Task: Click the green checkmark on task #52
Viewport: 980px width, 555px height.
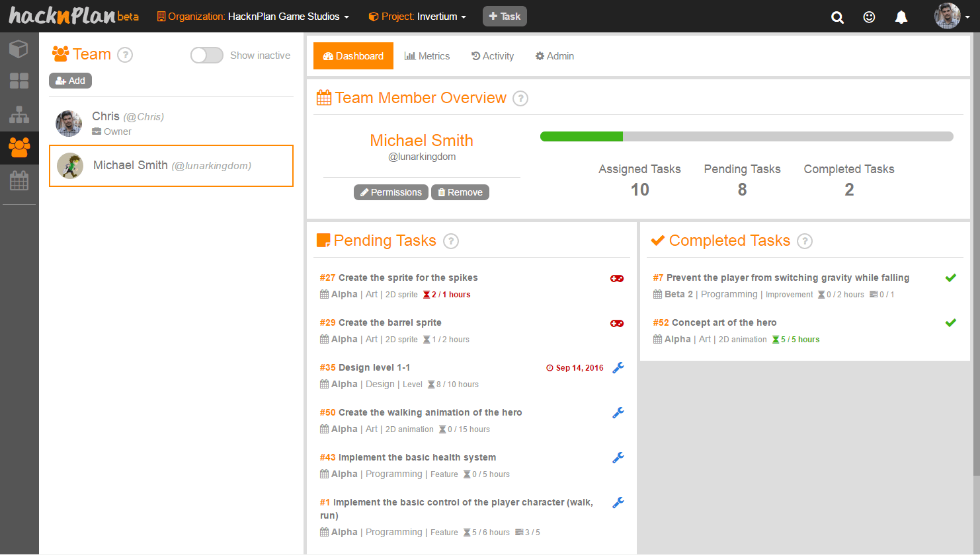Action: tap(950, 323)
